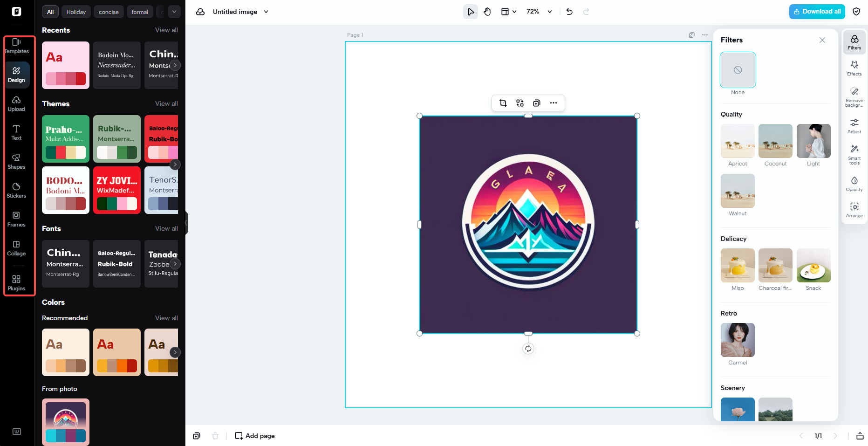868x446 pixels.
Task: Apply the first beige-brown recommended color palette
Action: (66, 352)
